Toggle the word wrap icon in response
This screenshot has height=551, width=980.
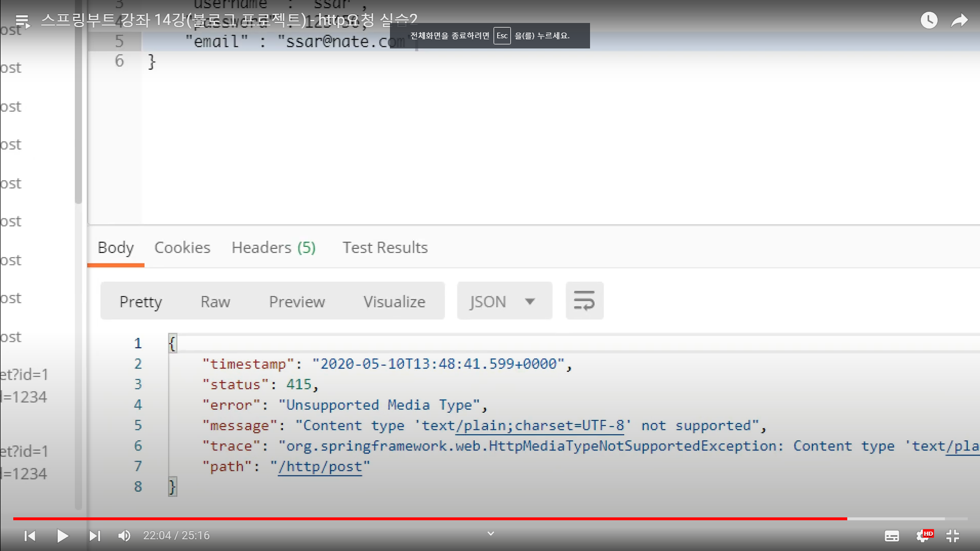point(584,300)
